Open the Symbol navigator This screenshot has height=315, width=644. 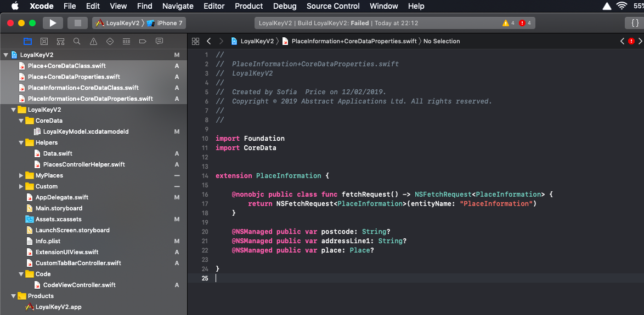[60, 41]
